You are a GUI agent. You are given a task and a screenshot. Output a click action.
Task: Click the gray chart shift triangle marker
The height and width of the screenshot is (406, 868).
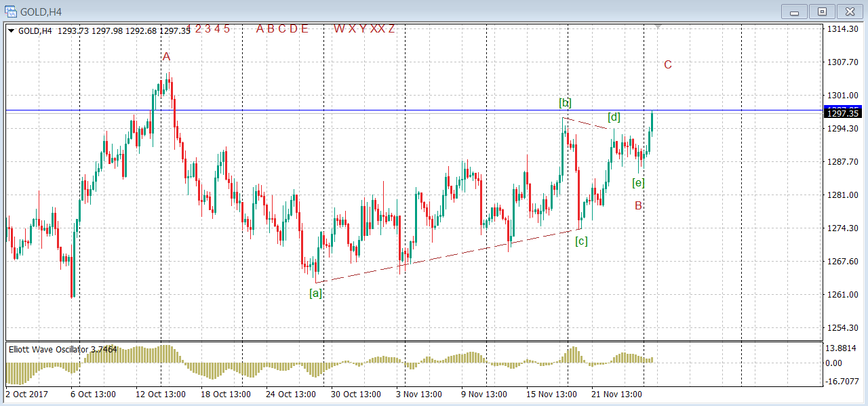coord(657,26)
